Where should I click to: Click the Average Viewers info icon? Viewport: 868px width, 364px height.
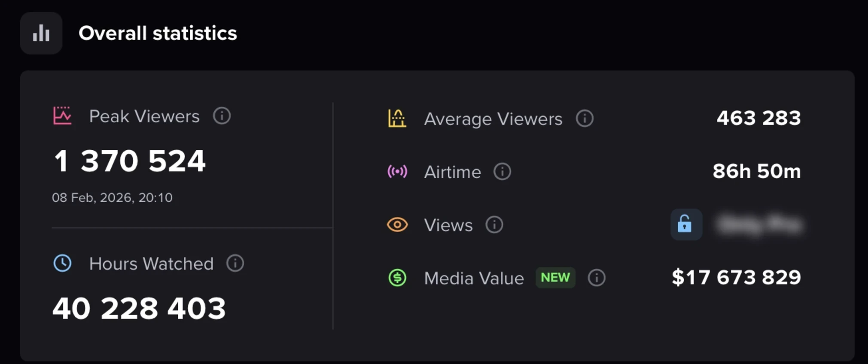585,118
